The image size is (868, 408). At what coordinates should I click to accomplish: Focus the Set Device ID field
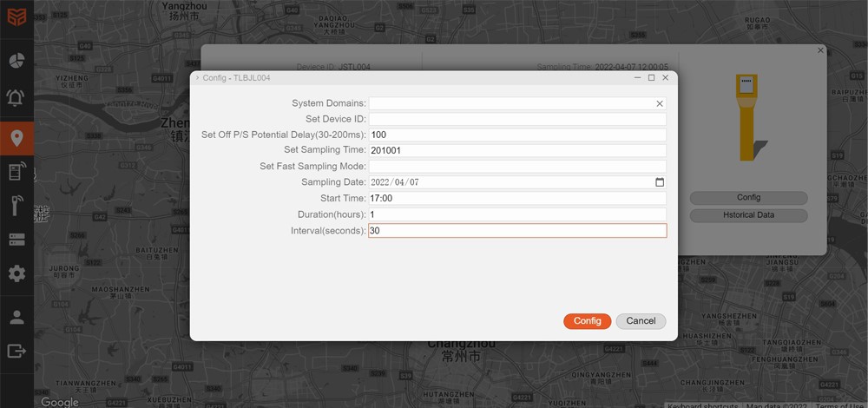coord(516,119)
